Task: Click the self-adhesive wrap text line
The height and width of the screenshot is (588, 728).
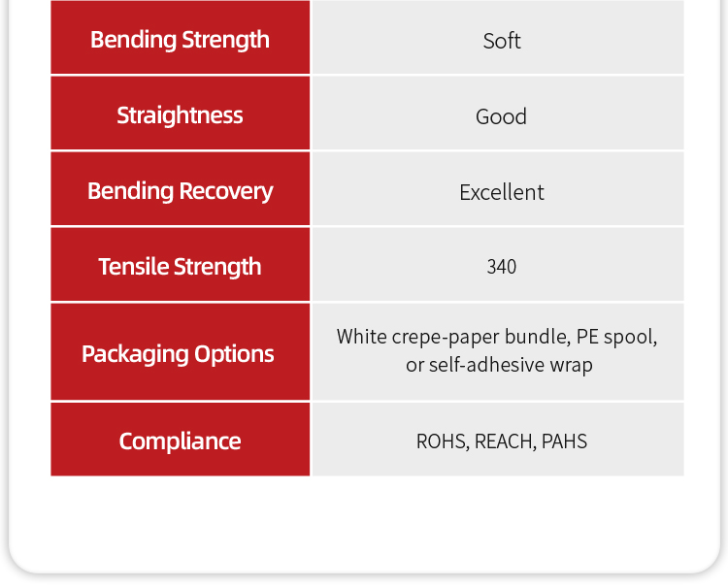Action: click(499, 365)
